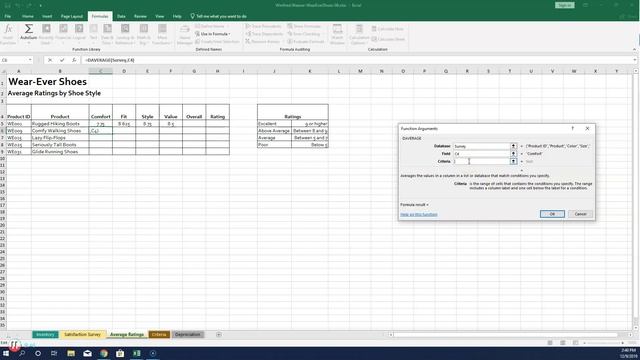Image resolution: width=640 pixels, height=360 pixels.
Task: Click OK in Function Arguments dialog
Action: [552, 214]
